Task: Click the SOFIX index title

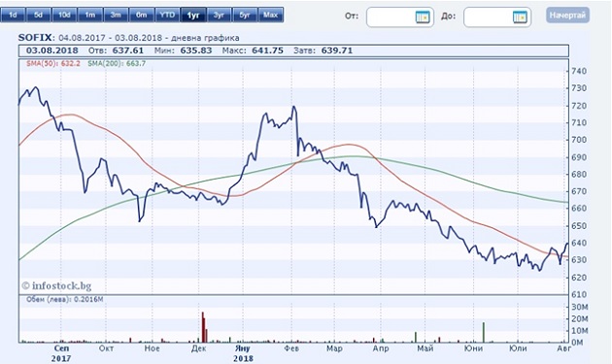Action: point(35,38)
